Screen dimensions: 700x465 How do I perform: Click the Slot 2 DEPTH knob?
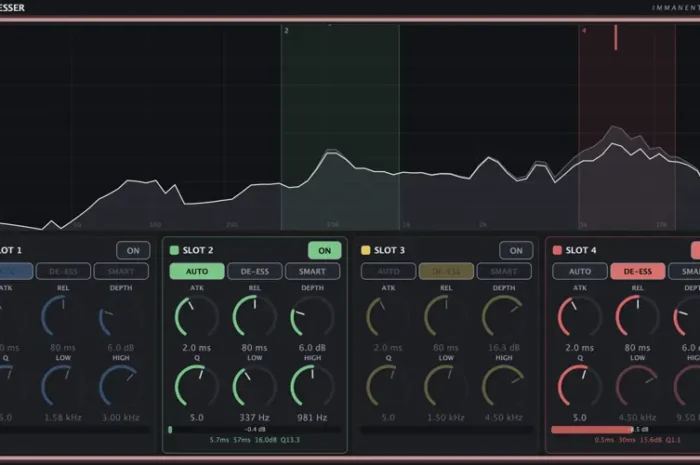(x=312, y=317)
